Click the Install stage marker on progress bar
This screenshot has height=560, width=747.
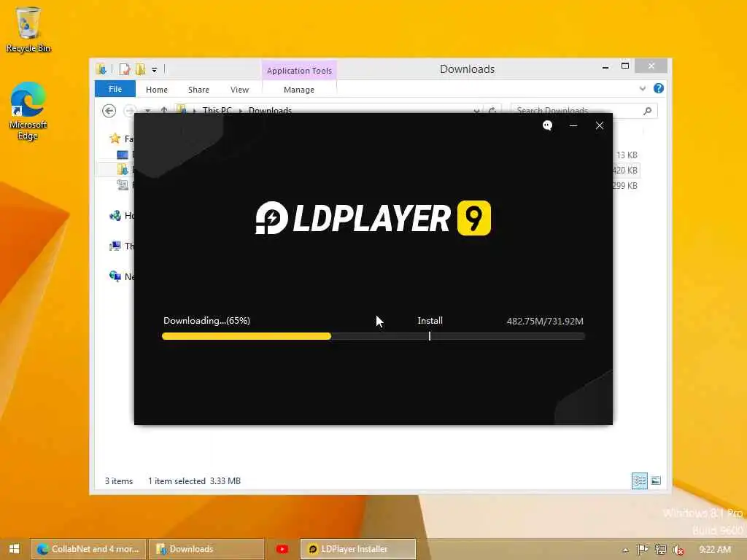[429, 336]
